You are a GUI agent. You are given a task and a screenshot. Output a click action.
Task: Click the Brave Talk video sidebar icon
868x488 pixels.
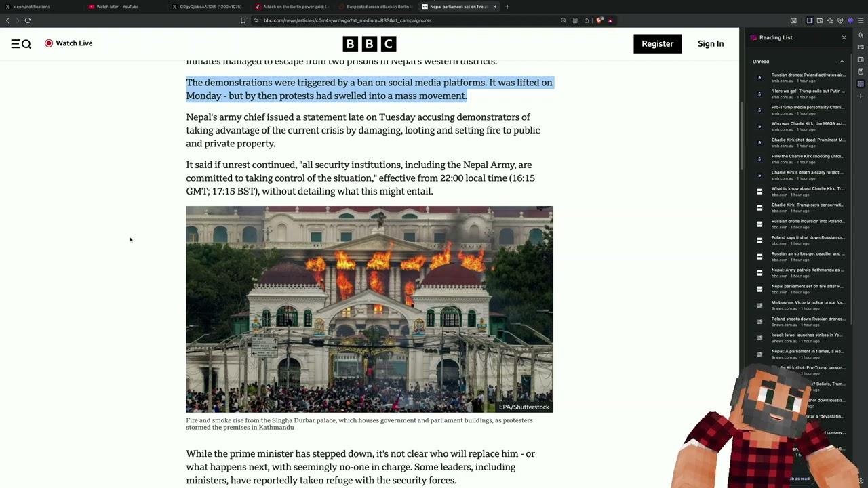coord(861,47)
